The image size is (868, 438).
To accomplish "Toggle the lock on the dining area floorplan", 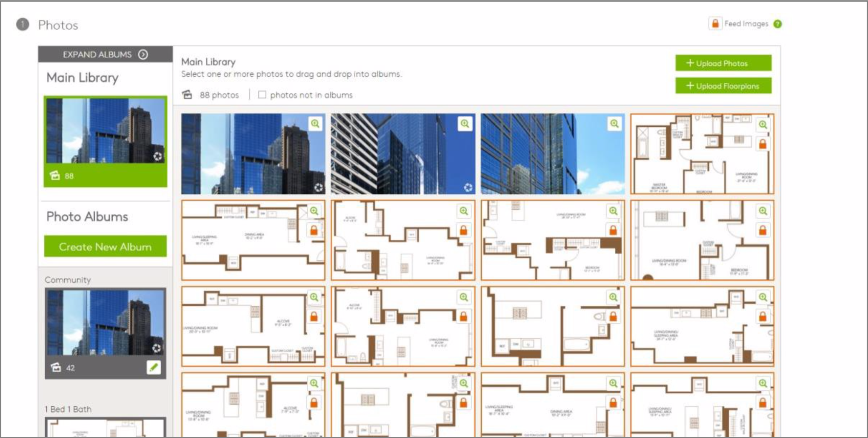I will pos(314,231).
